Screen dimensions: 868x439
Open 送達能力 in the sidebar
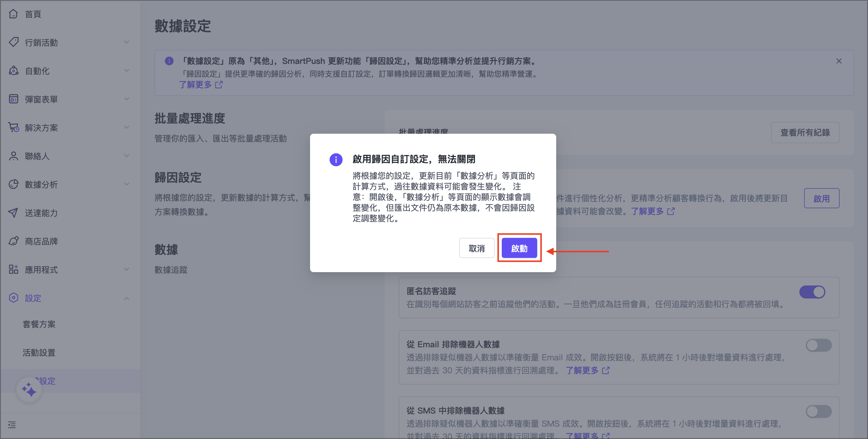click(x=41, y=213)
